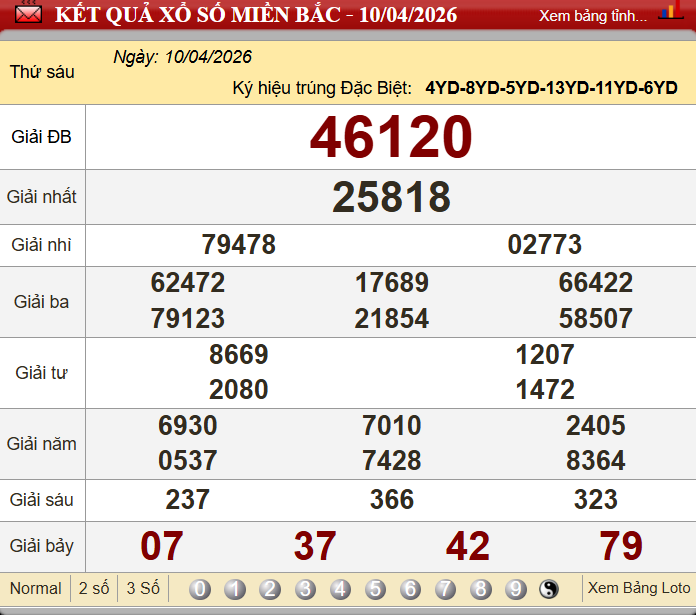This screenshot has height=615, width=696.
Task: Open 'Xem bảng tính...' link
Action: [x=593, y=16]
